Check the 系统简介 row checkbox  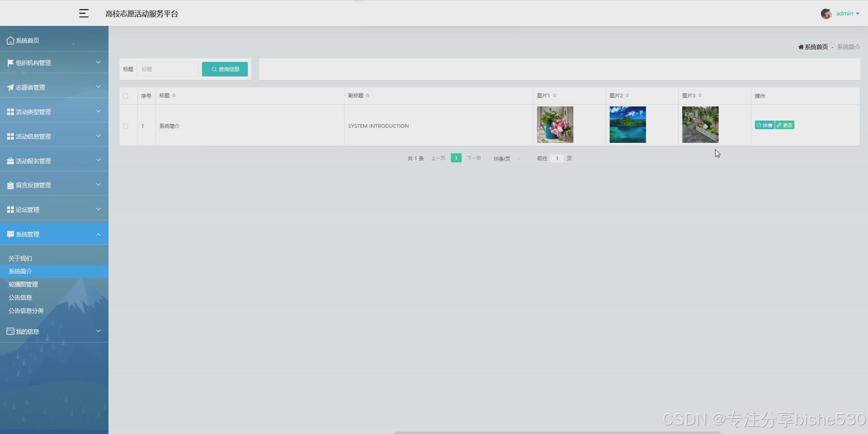[x=126, y=126]
